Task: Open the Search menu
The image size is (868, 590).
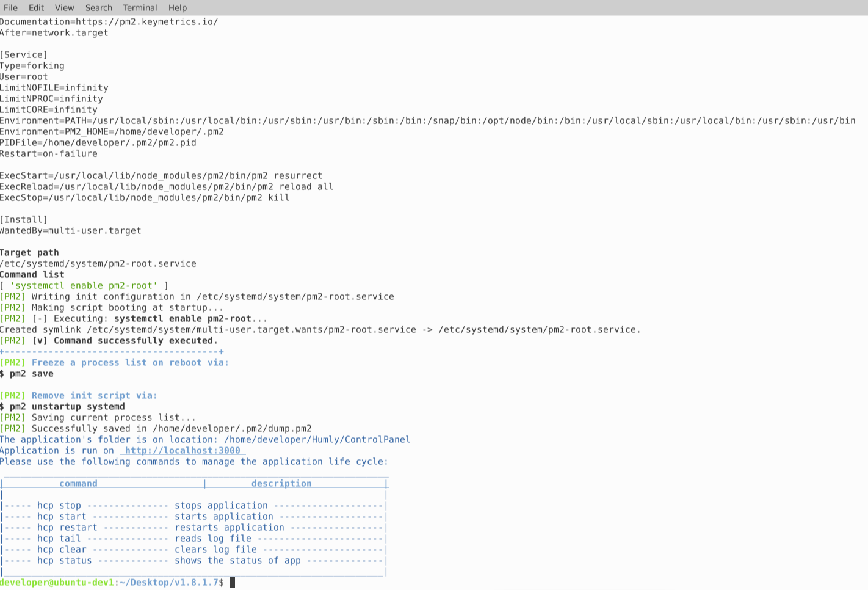Action: 98,7
